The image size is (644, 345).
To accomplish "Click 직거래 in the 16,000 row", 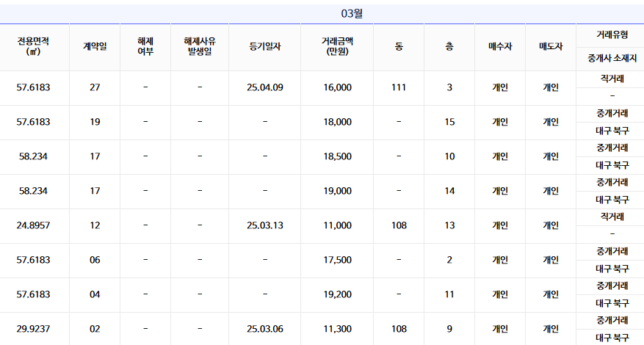I will click(612, 79).
